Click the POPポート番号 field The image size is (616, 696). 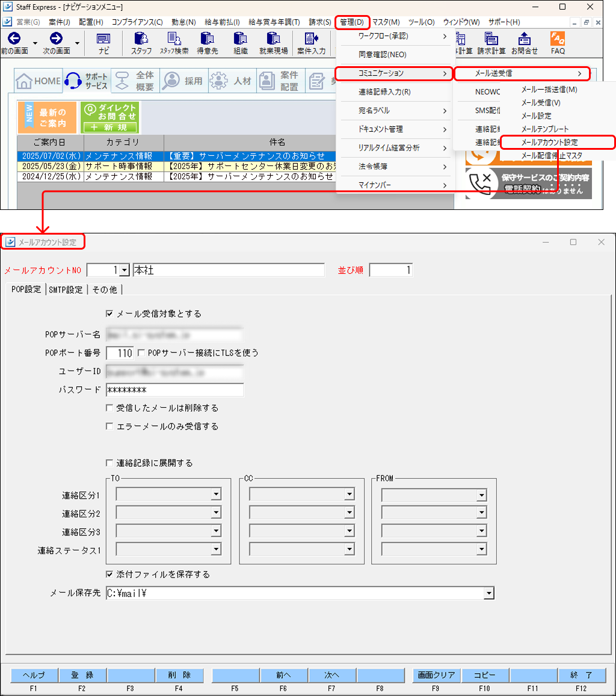pyautogui.click(x=120, y=353)
